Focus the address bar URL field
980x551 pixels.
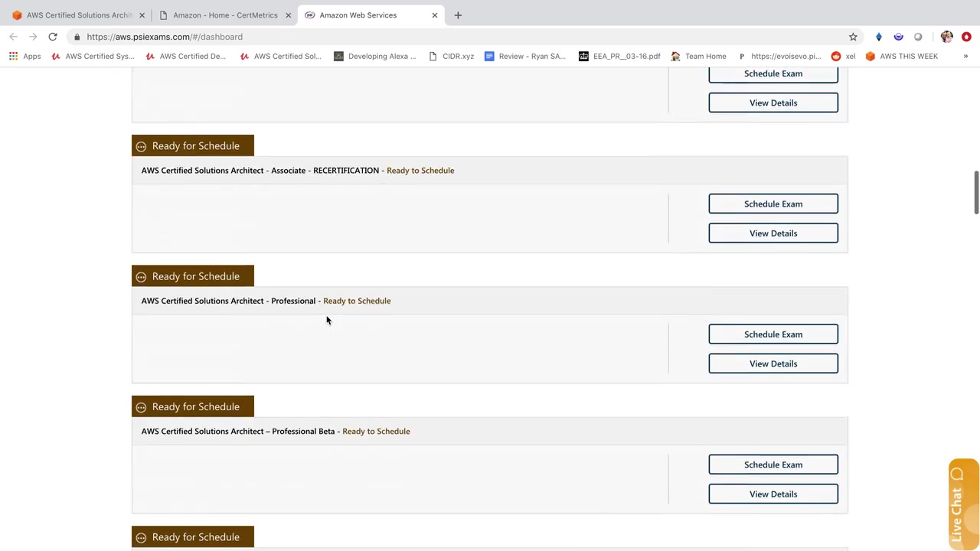coord(459,37)
